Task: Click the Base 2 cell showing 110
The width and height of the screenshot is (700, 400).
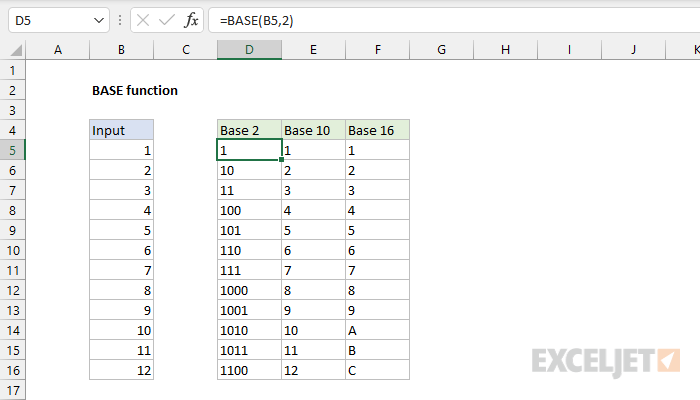Action: pos(250,250)
